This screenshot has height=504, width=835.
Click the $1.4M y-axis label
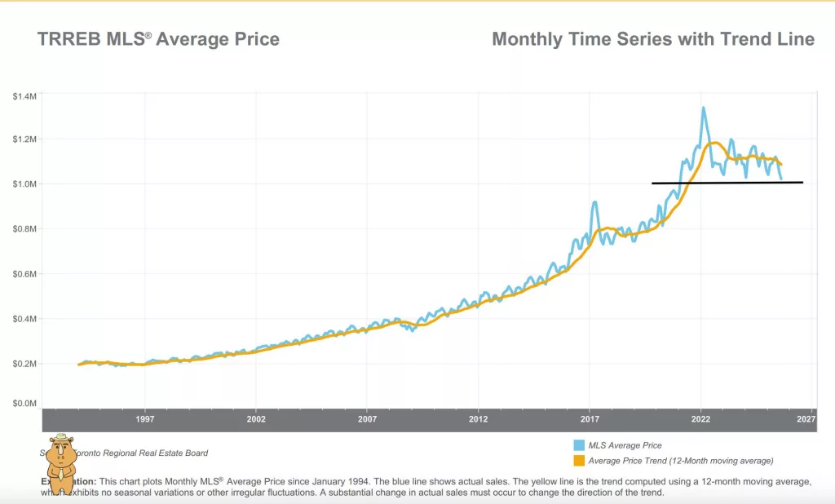click(24, 96)
